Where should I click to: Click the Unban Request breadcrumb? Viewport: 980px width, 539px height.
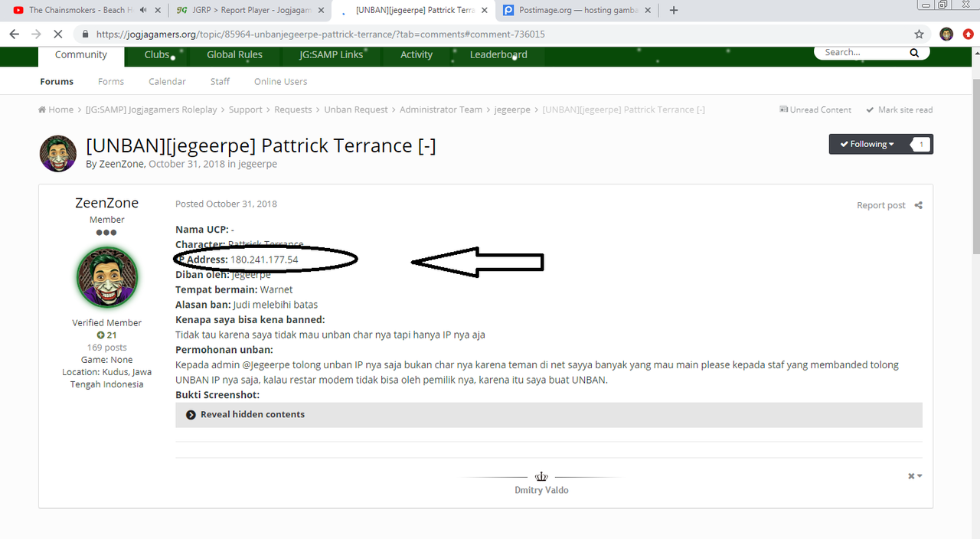[x=355, y=109]
